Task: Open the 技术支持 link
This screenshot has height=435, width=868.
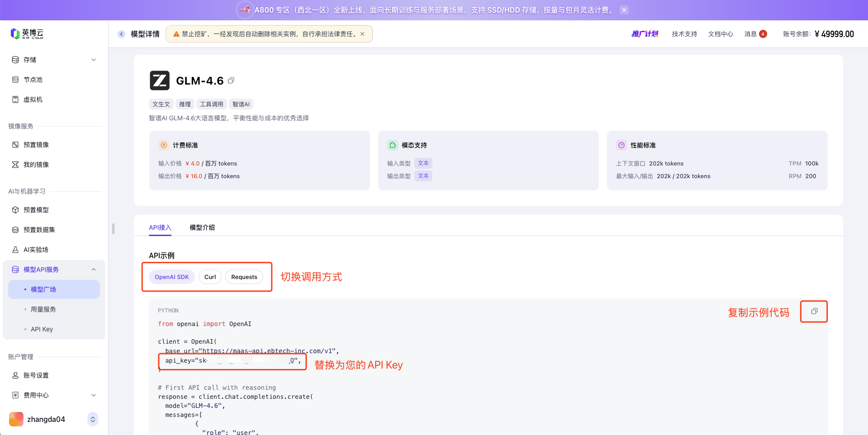Action: [684, 34]
